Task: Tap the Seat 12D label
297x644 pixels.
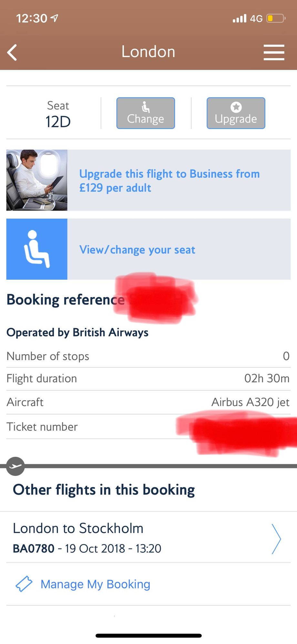Action: point(58,114)
